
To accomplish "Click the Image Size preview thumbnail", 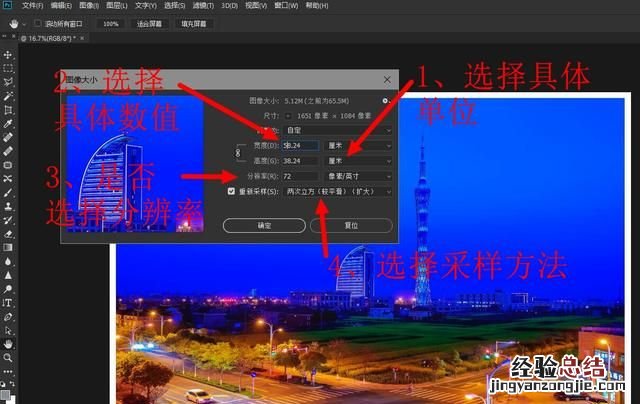I will tap(135, 164).
